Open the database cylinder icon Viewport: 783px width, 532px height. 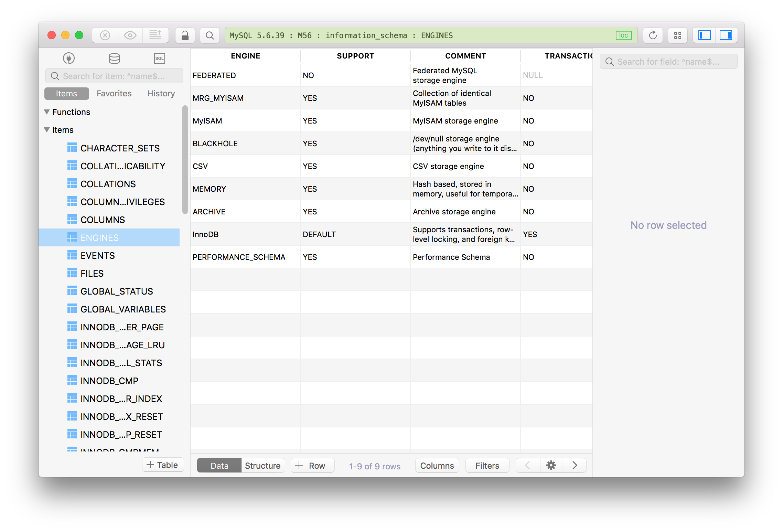coord(114,58)
